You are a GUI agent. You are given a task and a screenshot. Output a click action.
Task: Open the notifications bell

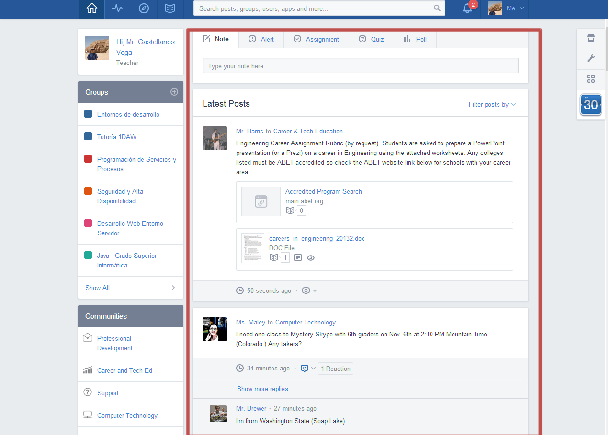pyautogui.click(x=467, y=10)
